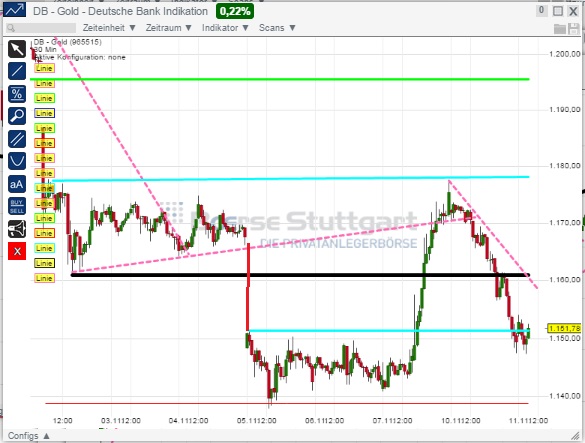
Task: Open the Scans dropdown menu
Action: [x=277, y=28]
